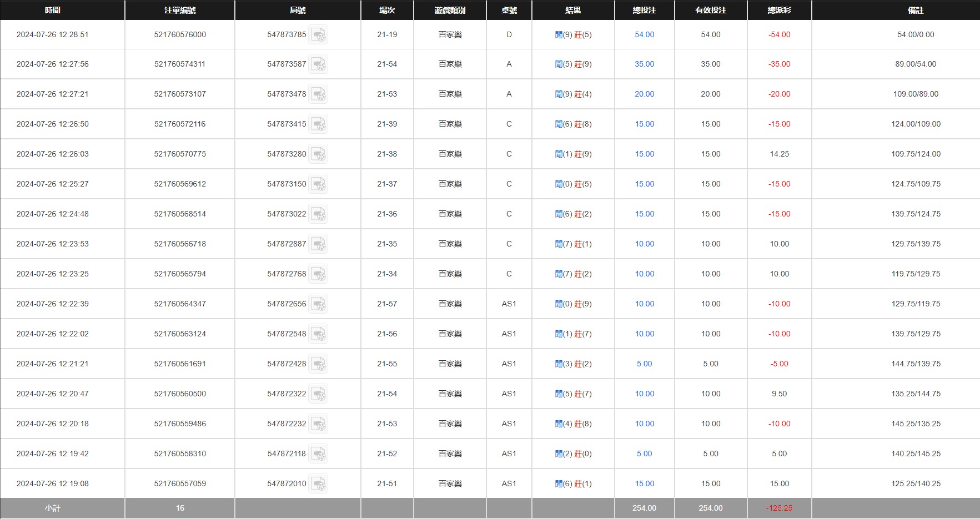Click replay icon beside round 547873022
Viewport: 980px width, 519px height.
[318, 214]
